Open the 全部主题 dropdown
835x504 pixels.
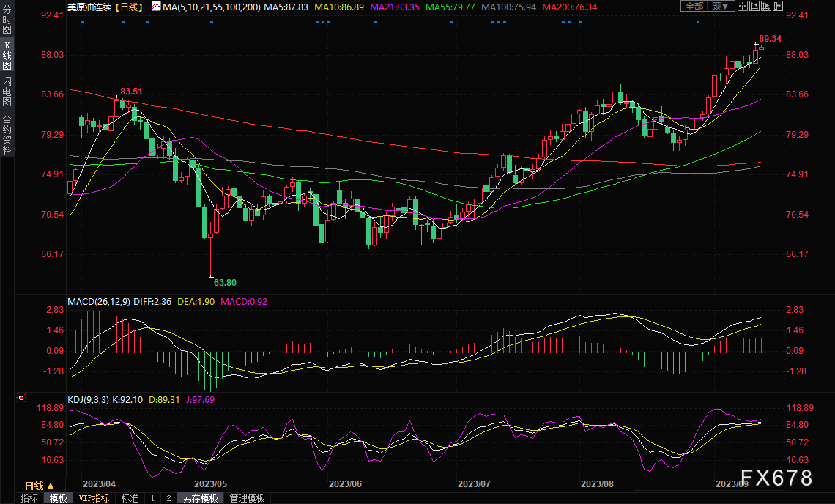click(x=708, y=6)
